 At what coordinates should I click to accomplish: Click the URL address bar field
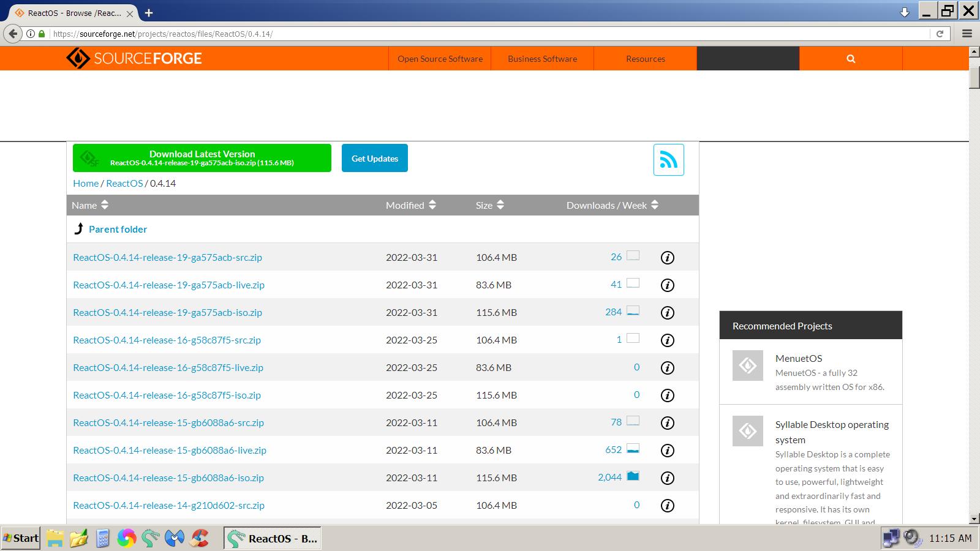[490, 34]
